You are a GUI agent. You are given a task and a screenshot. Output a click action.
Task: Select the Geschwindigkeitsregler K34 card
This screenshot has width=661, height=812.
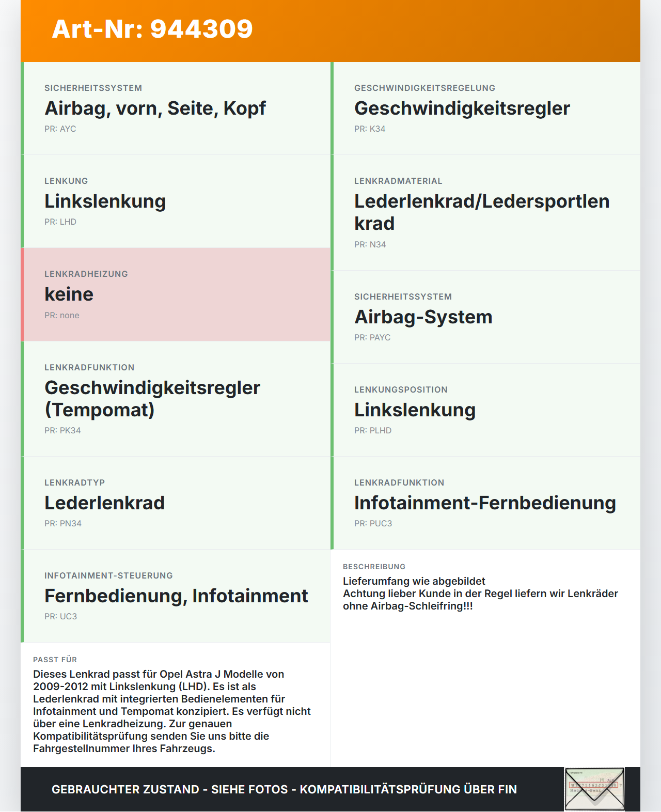pos(485,108)
